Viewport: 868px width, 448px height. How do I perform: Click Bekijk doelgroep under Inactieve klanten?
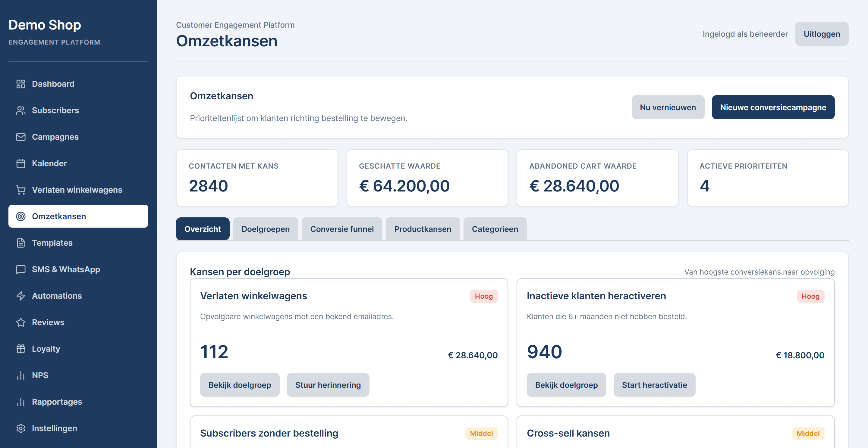[x=566, y=385]
